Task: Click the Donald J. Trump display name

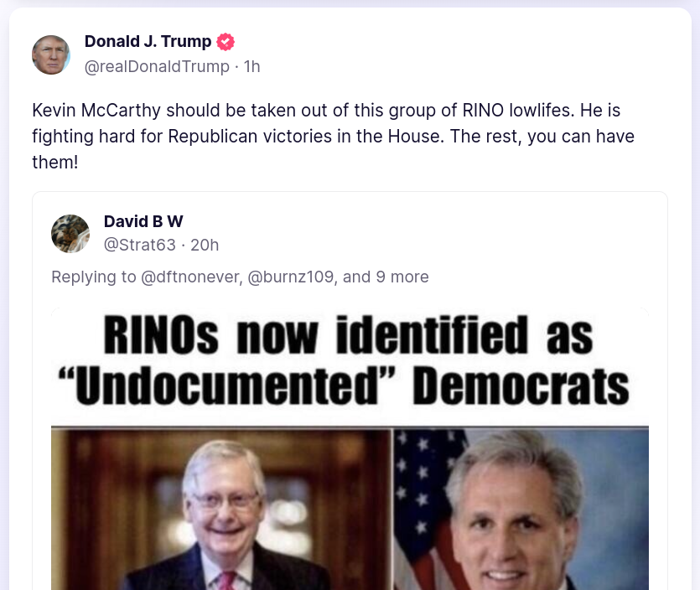Action: [148, 42]
